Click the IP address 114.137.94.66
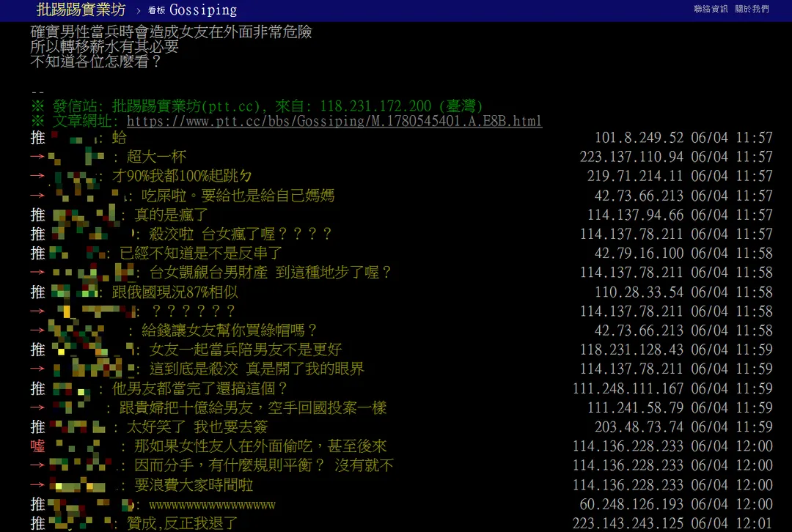Viewport: 792px width, 532px height. tap(635, 215)
